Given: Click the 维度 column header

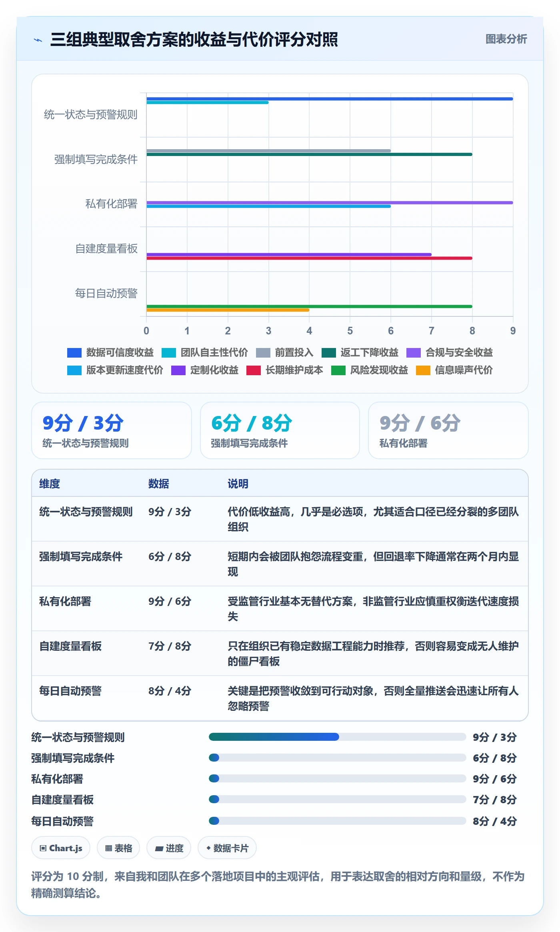Looking at the screenshot, I should click(x=50, y=484).
